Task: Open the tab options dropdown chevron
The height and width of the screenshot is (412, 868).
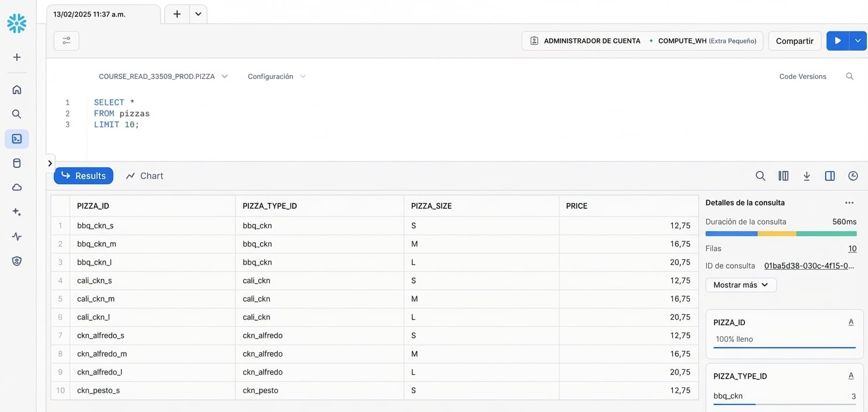Action: click(198, 14)
